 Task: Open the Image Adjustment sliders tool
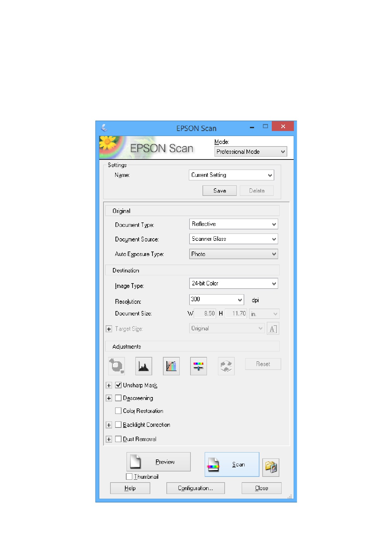pyautogui.click(x=198, y=366)
